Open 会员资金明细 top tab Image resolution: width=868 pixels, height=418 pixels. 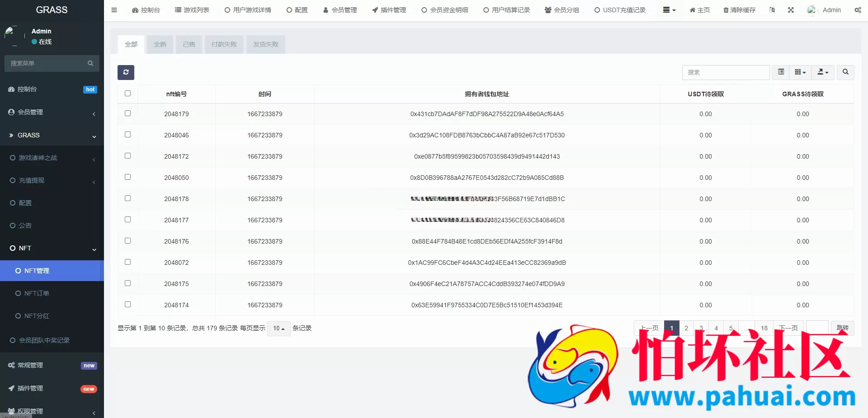[445, 10]
